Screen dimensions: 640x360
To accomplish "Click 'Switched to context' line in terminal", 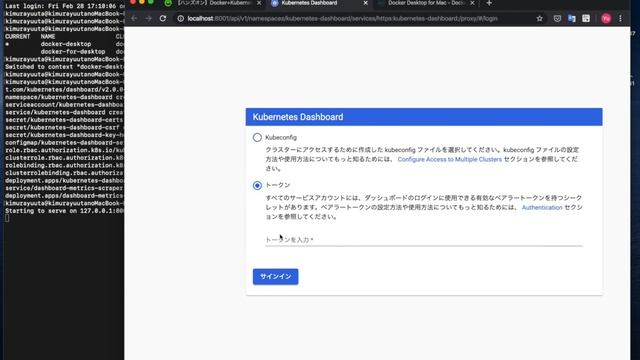I will (x=64, y=67).
